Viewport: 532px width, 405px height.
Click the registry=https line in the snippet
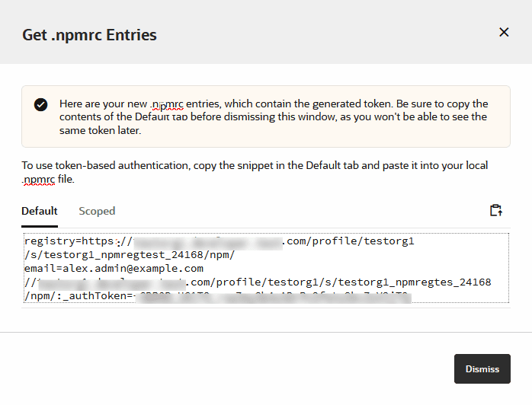pyautogui.click(x=220, y=241)
